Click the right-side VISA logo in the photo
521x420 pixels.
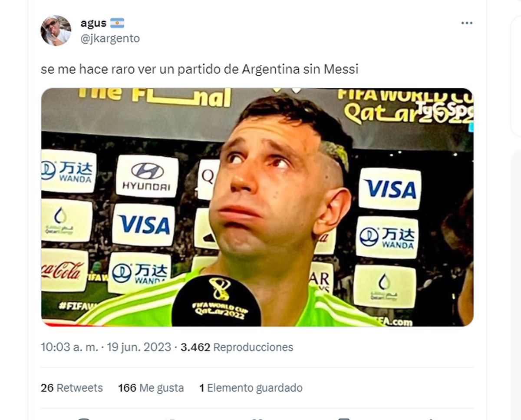[x=390, y=189]
